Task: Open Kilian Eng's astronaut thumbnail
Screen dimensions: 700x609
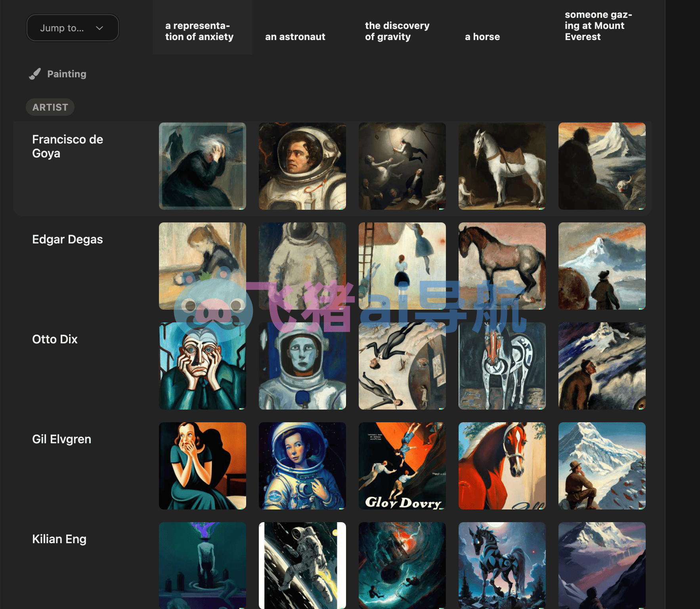Action: click(302, 565)
